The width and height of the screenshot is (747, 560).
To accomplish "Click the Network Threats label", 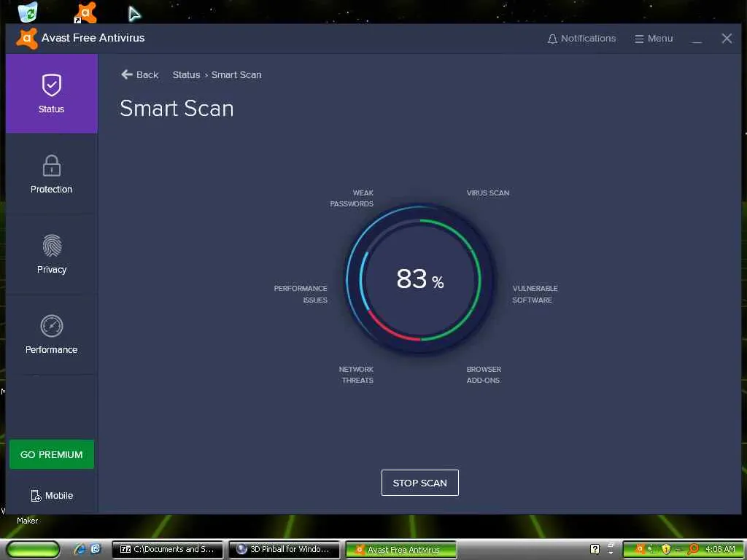I will click(356, 375).
